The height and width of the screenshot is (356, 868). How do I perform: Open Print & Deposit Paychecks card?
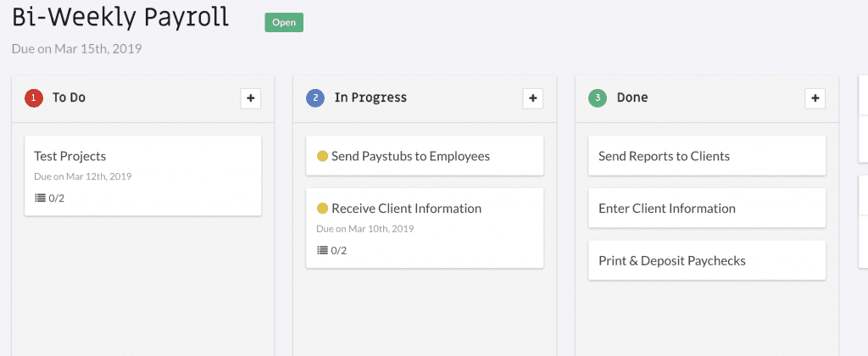(x=707, y=260)
